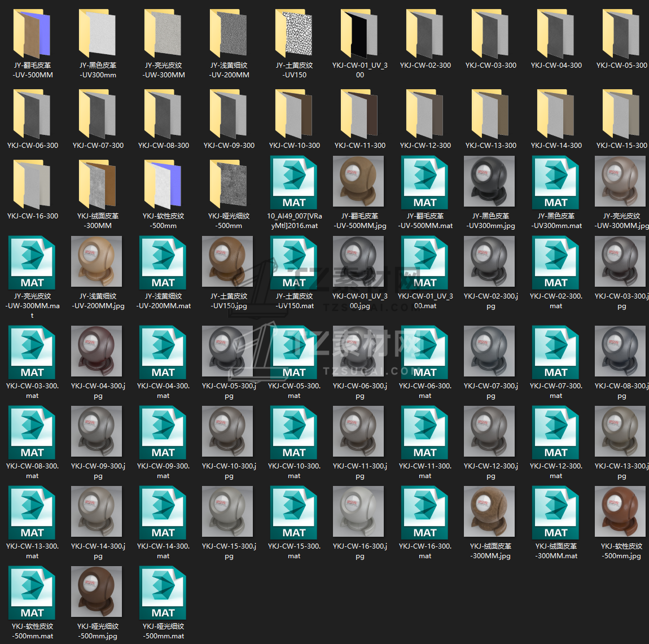This screenshot has height=644, width=649.
Task: Open the YKJ-CW-11-300 folder
Action: [x=359, y=114]
